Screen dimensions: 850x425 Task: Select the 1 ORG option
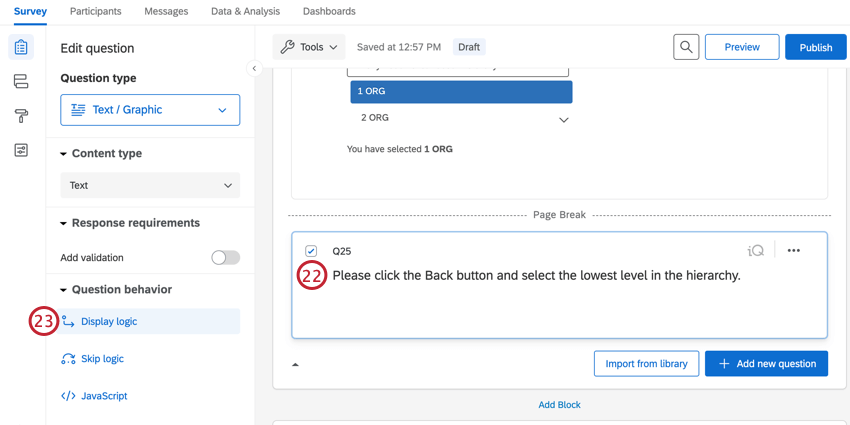pos(461,92)
